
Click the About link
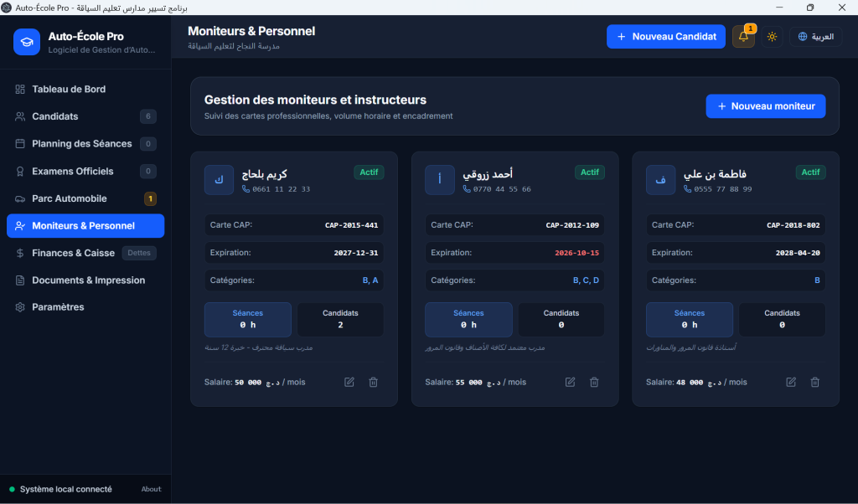[151, 489]
